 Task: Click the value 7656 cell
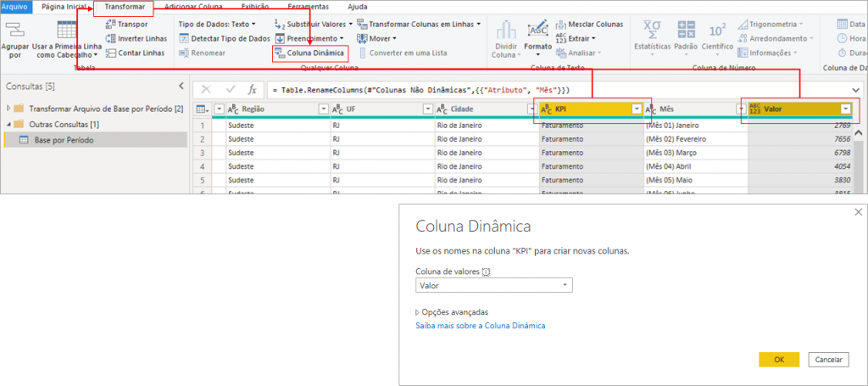[x=799, y=138]
